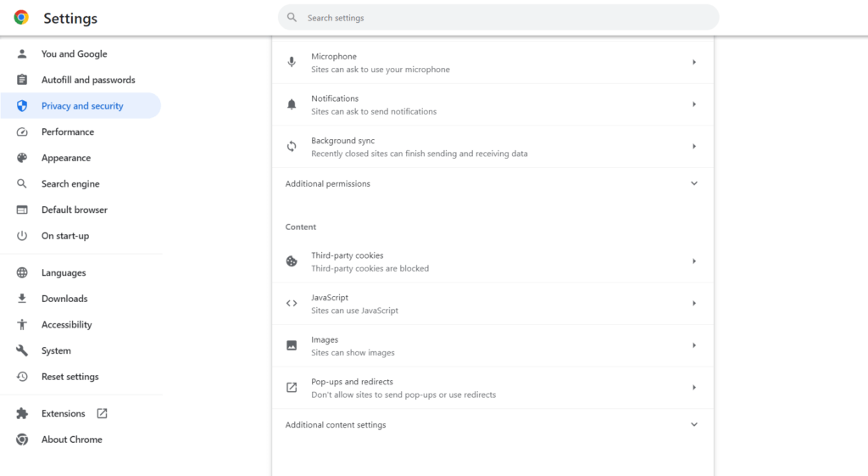Click the Chrome logo beside Settings
Image resolution: width=868 pixels, height=476 pixels.
coord(21,18)
